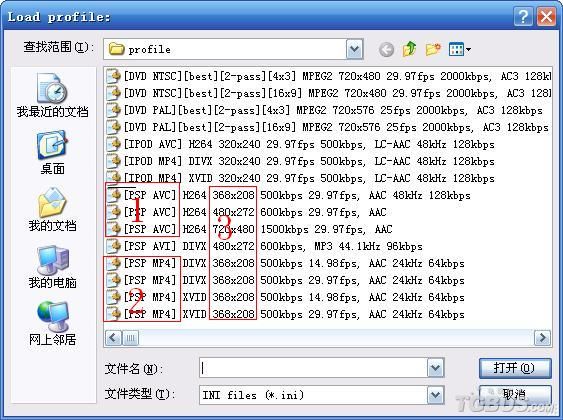
Task: Go up one folder level
Action: [409, 49]
